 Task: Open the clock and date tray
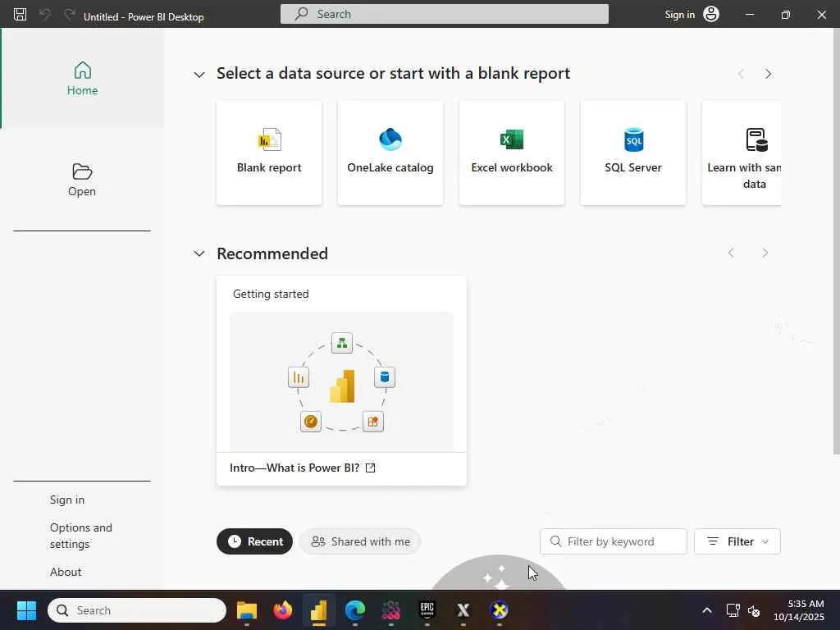(x=799, y=610)
